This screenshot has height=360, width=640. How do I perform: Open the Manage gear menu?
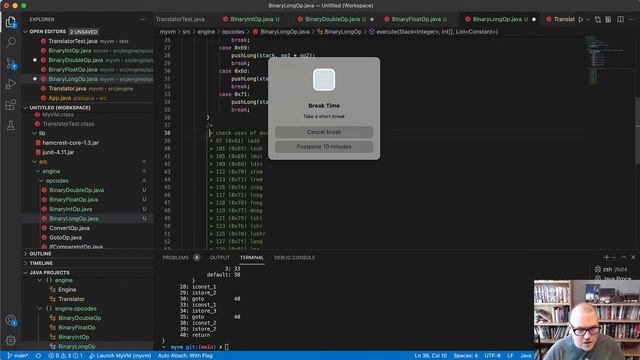[x=11, y=340]
